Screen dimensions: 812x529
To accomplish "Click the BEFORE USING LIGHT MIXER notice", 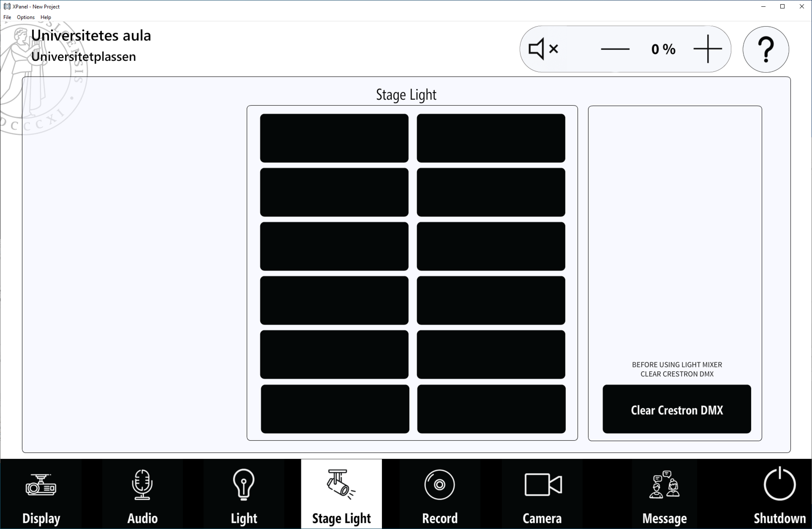I will (677, 369).
